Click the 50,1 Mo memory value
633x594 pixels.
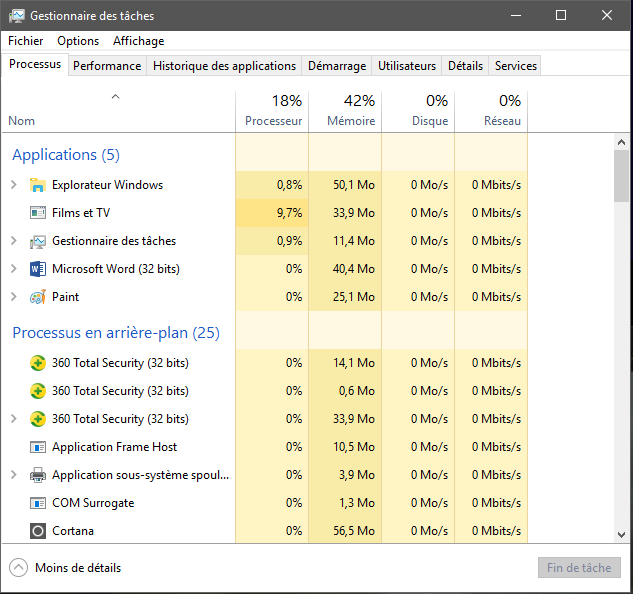point(354,185)
